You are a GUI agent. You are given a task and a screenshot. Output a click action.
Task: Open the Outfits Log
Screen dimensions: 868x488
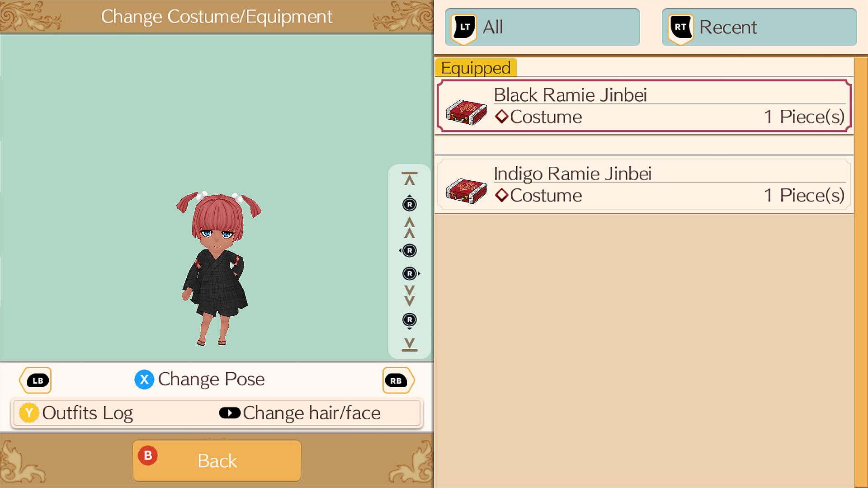(x=76, y=413)
